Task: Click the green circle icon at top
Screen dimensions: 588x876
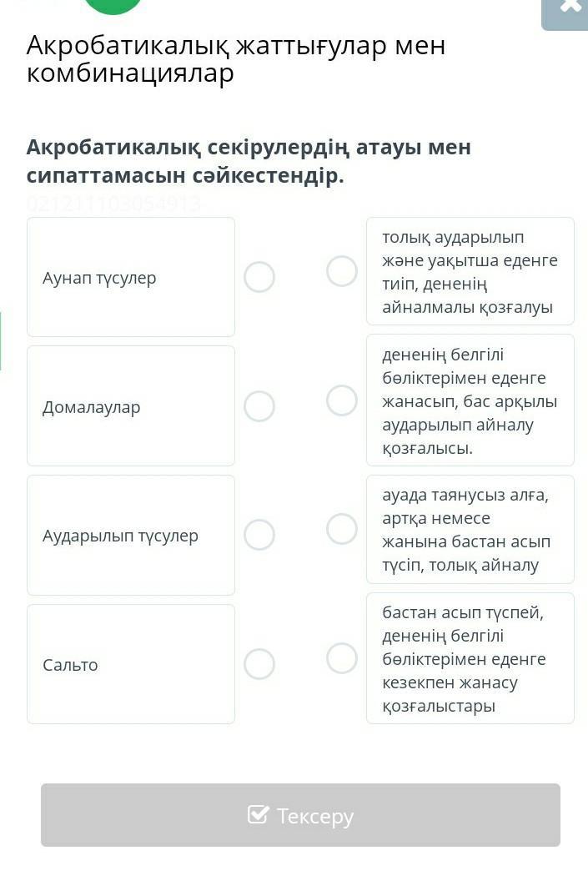Action: [x=113, y=5]
